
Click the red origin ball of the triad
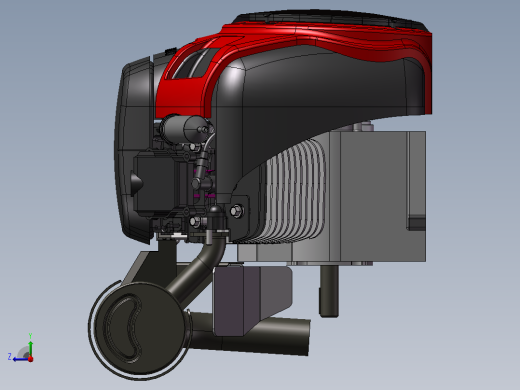tap(30, 359)
